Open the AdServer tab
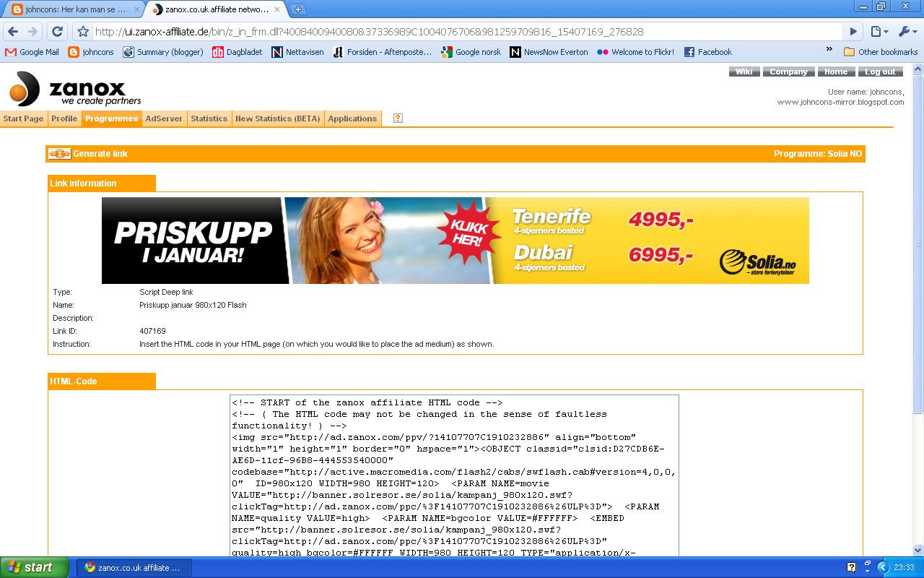This screenshot has height=578, width=924. coord(164,118)
